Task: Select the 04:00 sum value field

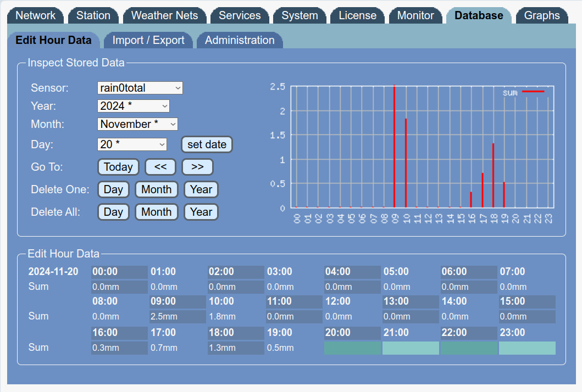Action: [x=353, y=287]
